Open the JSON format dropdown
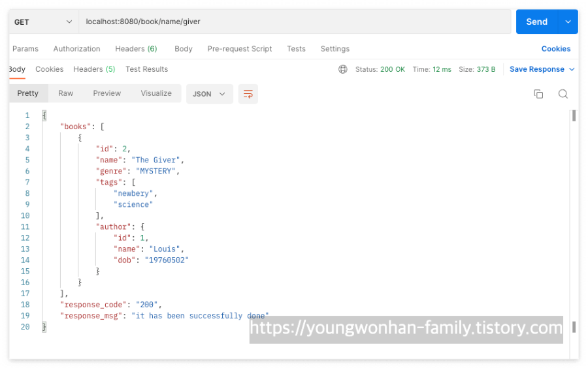The height and width of the screenshot is (368, 588). click(x=209, y=94)
